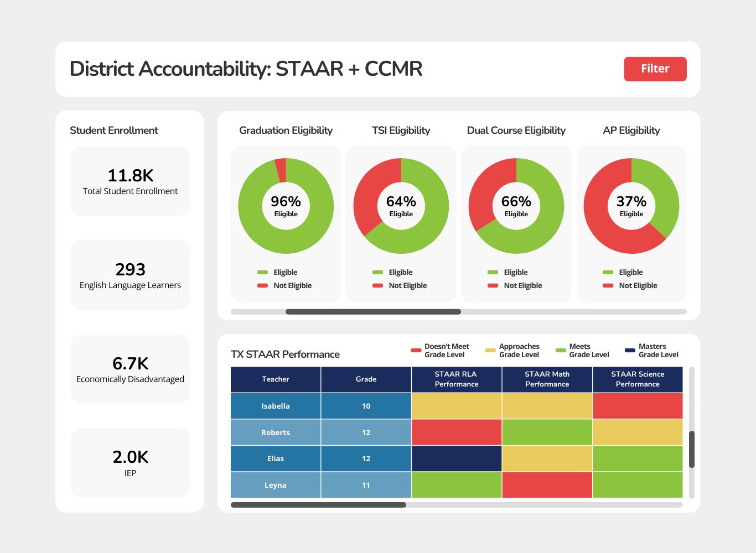
Task: Open the Grade column header options
Action: pos(366,379)
